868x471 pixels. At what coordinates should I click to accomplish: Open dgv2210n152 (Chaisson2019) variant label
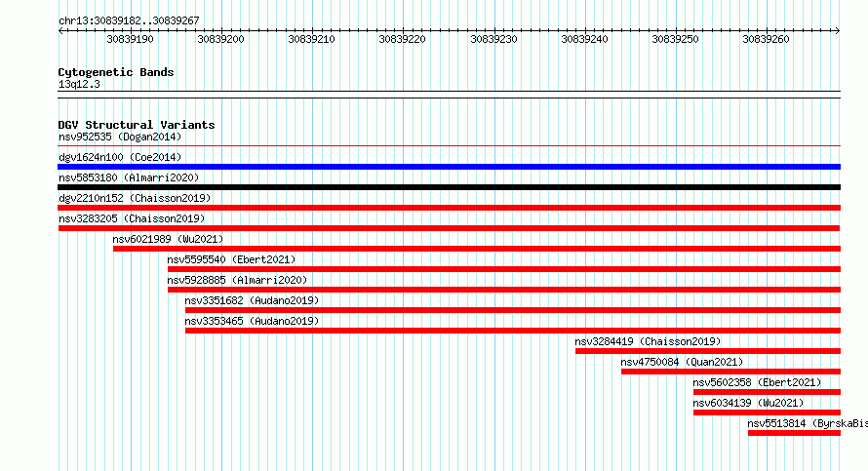tap(135, 198)
